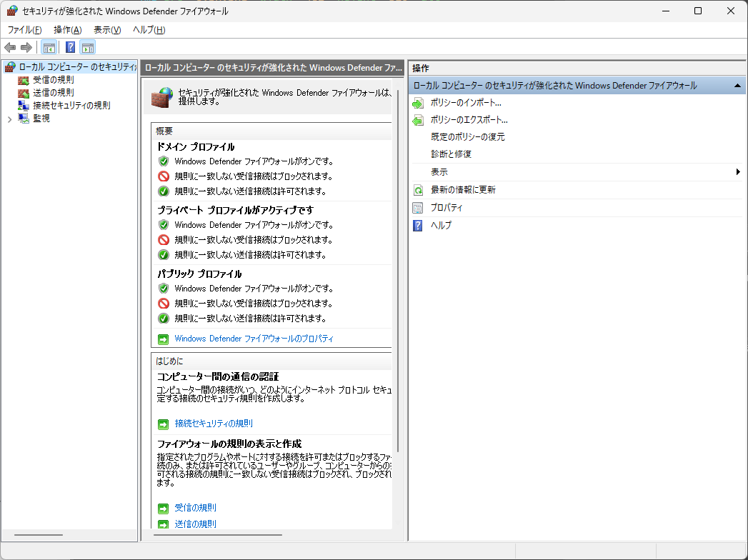748x560 pixels.
Task: Collapse the actions section header arrow
Action: tap(738, 86)
